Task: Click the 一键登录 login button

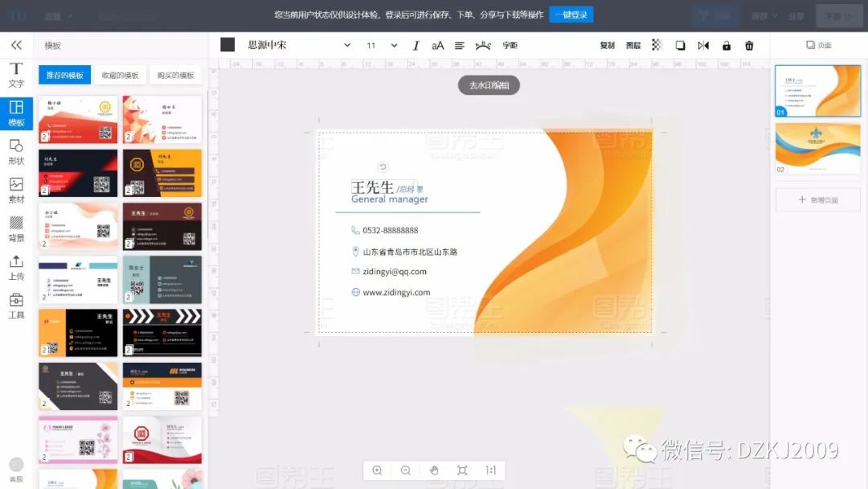Action: click(571, 14)
